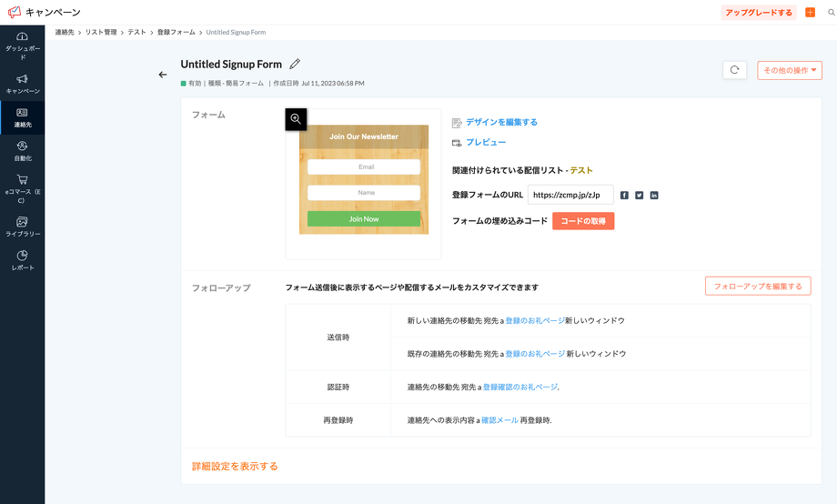Viewport: 837px width, 504px height.
Task: Open ダッシュボード in the sidebar
Action: (x=22, y=45)
